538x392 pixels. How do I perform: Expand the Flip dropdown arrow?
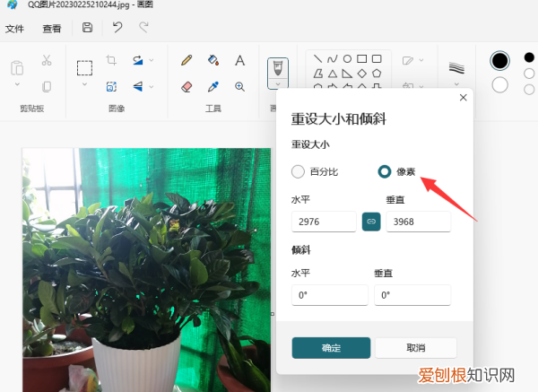(152, 87)
